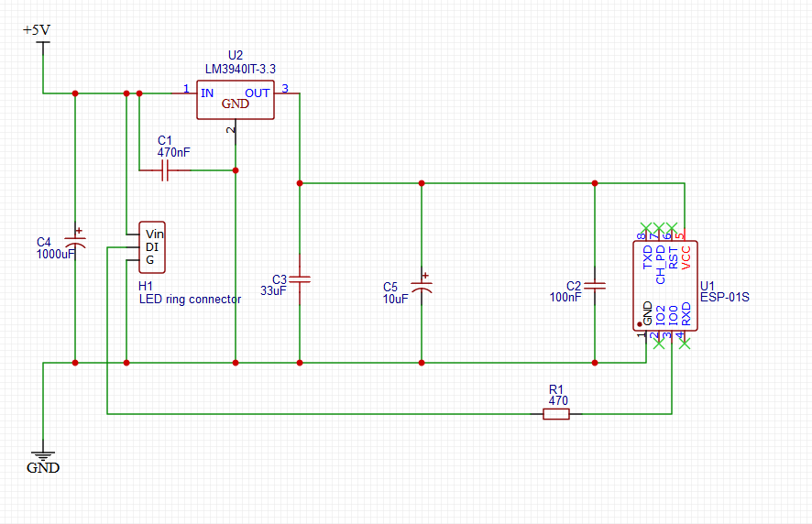Click the no-connect X on TXD pin 8

click(646, 228)
